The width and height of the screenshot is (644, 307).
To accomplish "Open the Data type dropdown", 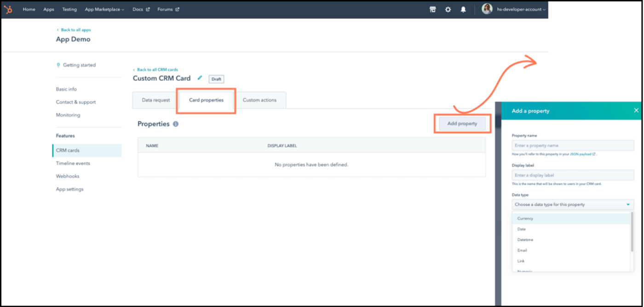I will 572,204.
